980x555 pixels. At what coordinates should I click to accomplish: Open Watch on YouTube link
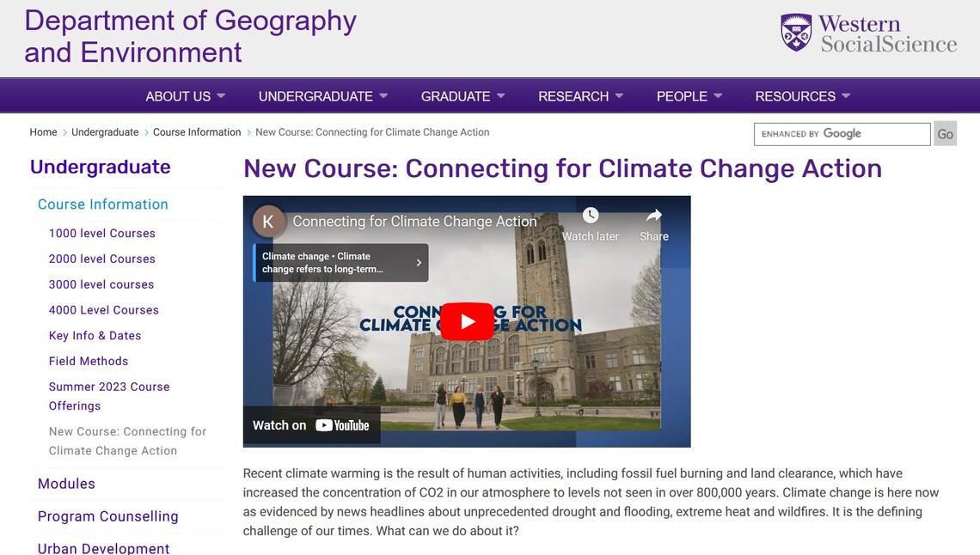point(311,425)
